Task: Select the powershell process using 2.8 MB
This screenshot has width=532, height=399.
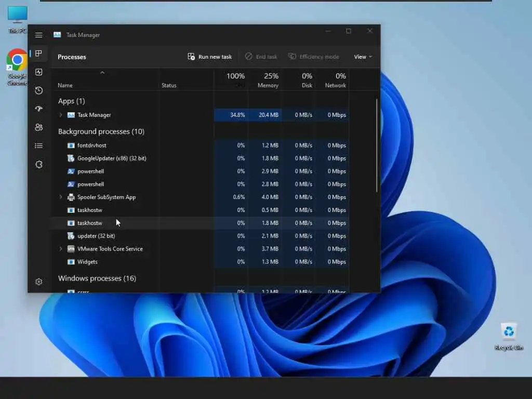Action: [x=200, y=184]
